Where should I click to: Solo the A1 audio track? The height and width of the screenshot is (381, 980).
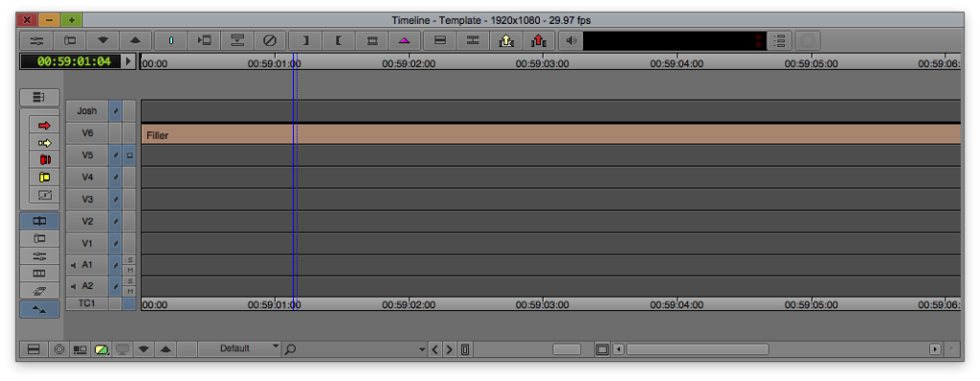(130, 259)
